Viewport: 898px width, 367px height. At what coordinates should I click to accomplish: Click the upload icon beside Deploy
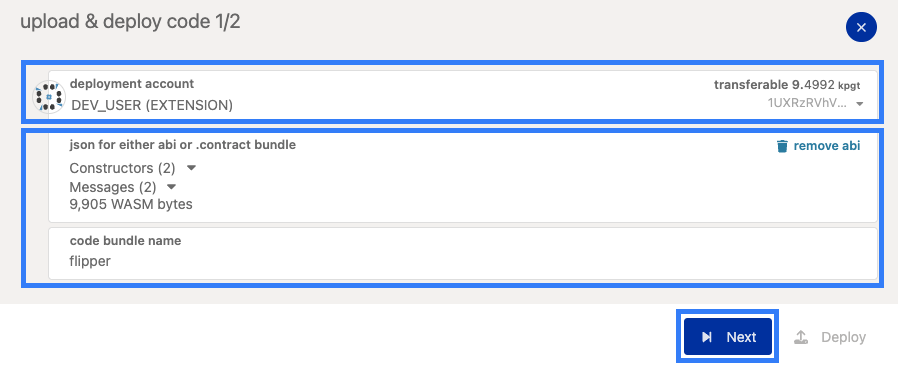click(x=801, y=337)
